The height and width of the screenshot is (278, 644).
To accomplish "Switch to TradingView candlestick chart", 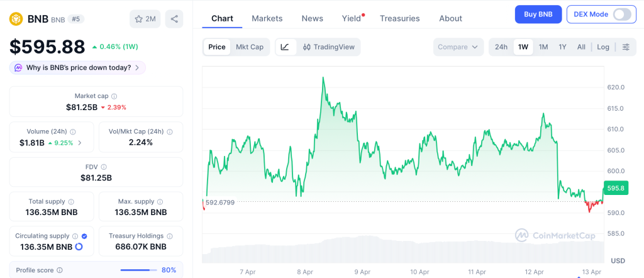I will (x=328, y=47).
